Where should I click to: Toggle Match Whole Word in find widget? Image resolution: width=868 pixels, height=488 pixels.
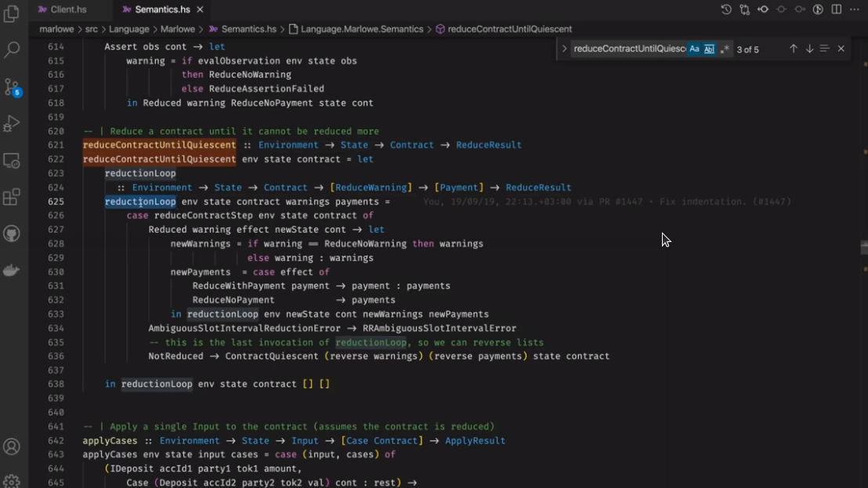(709, 49)
